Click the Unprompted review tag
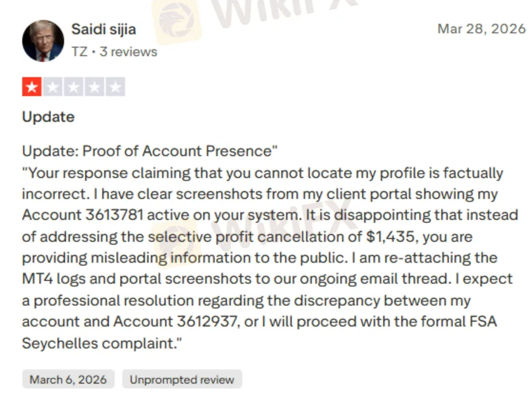This screenshot has width=532, height=396. tap(182, 380)
